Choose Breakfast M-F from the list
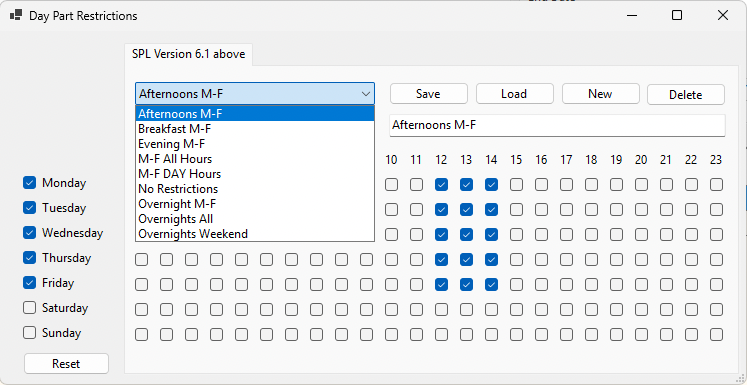The width and height of the screenshot is (747, 385). (x=255, y=129)
